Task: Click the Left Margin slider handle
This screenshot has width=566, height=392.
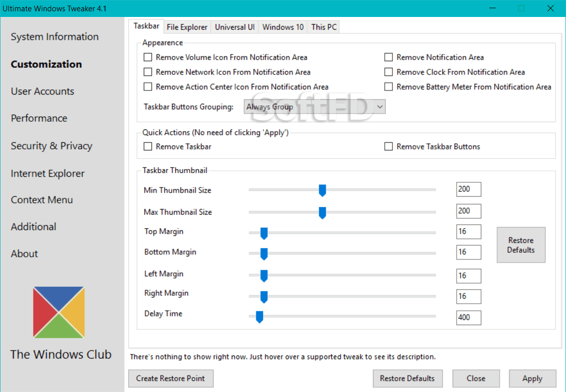Action: tap(264, 276)
